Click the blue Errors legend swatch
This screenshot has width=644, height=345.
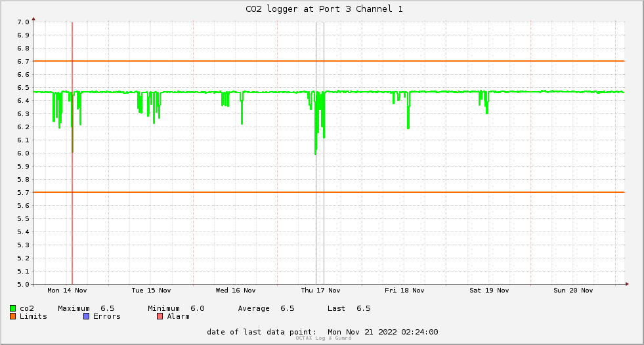pos(86,316)
